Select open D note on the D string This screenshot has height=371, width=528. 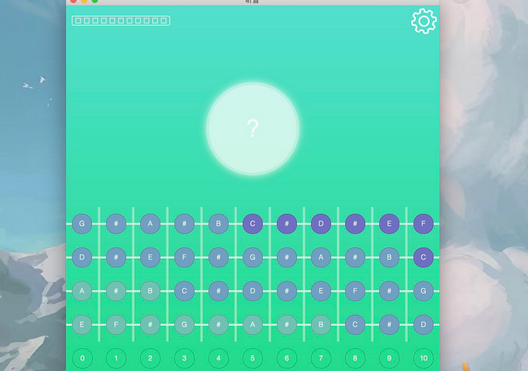click(82, 257)
